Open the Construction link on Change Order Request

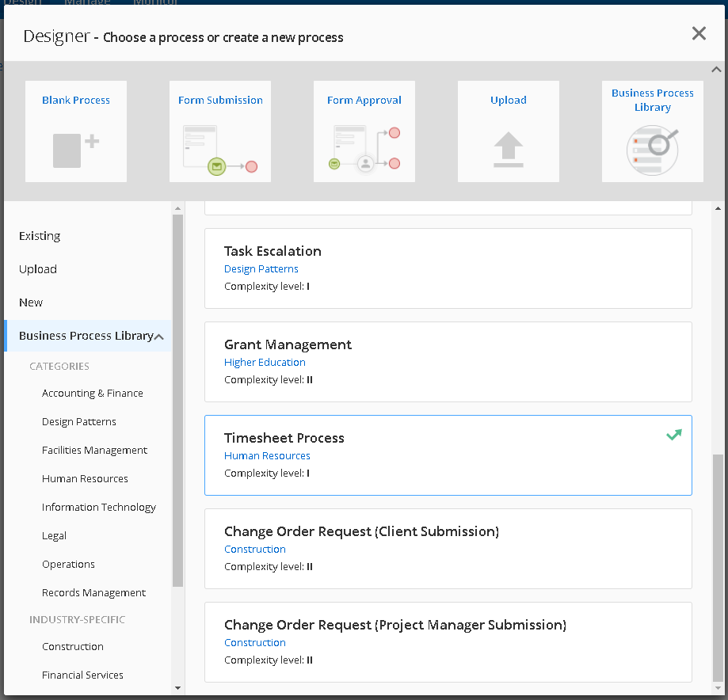point(254,549)
